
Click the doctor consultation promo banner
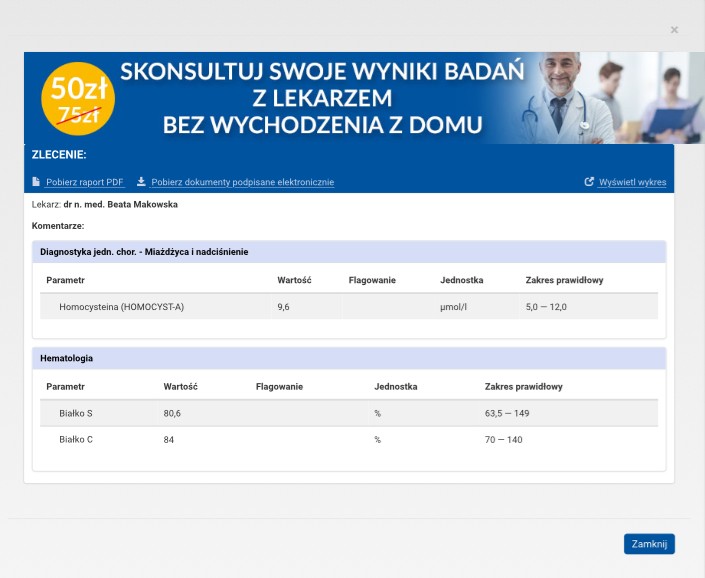tap(364, 98)
